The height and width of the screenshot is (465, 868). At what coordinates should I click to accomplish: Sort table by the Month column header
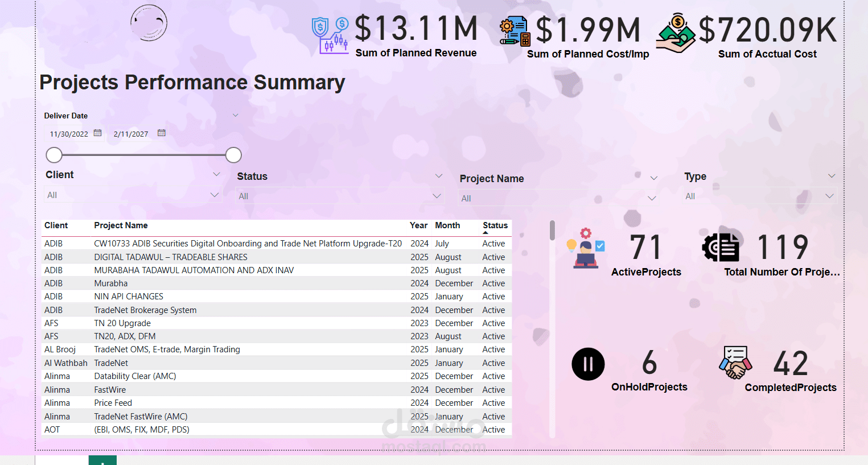click(447, 225)
